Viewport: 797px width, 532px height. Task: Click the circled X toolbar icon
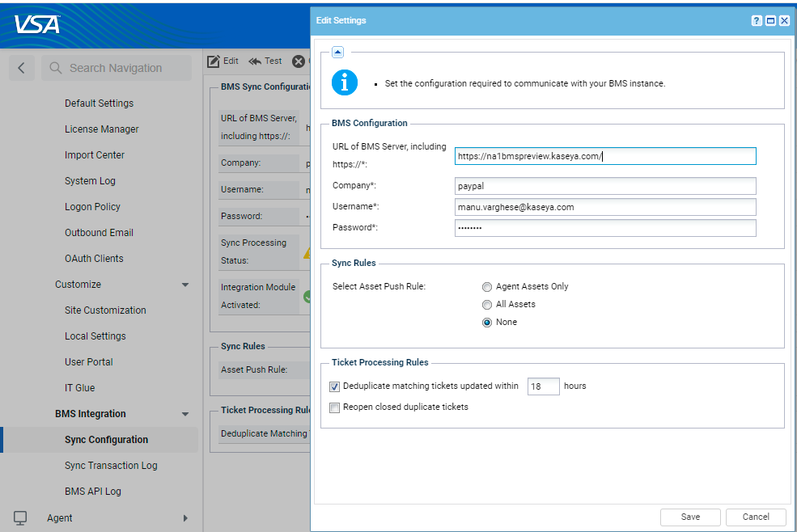[x=299, y=61]
